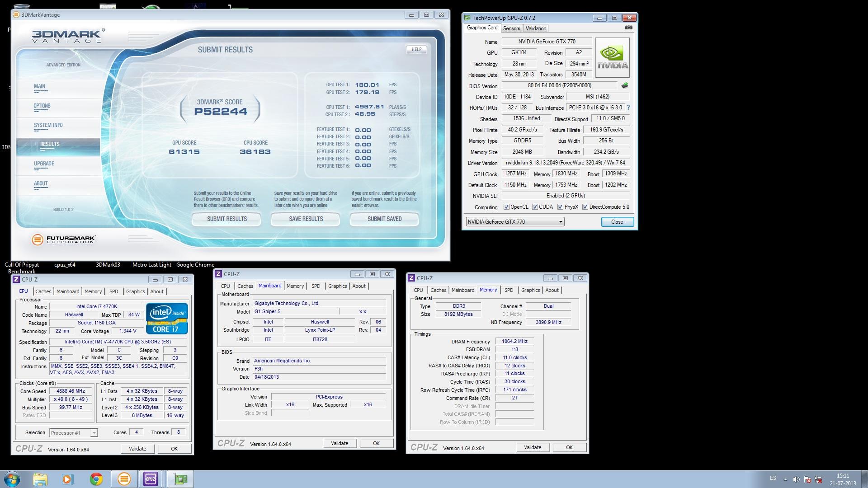Open the Processor #1 selection dropdown
Screen dimensions: 868x488
click(x=73, y=433)
